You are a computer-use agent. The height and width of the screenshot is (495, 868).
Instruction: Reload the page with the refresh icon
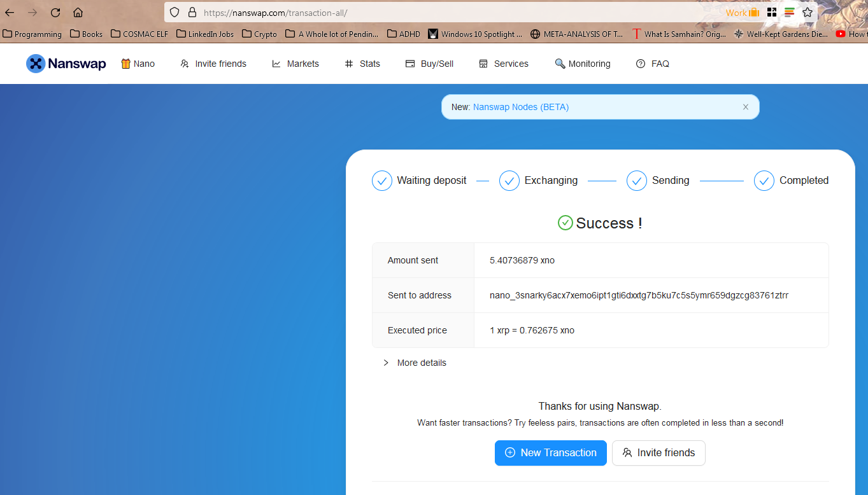coord(55,13)
